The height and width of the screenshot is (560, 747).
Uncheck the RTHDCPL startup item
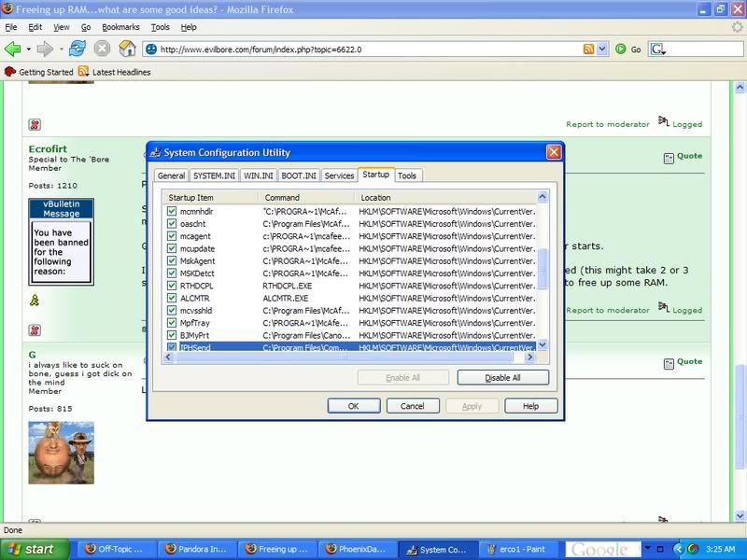[x=172, y=286]
